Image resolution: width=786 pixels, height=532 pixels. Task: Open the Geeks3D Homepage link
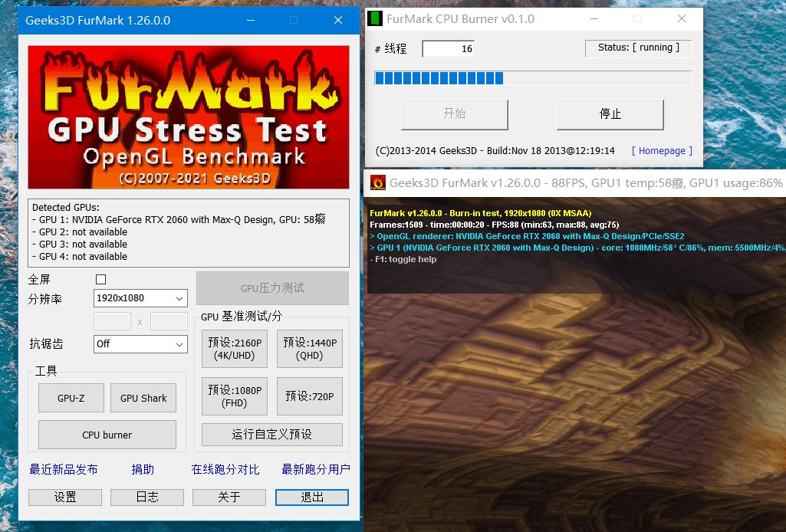661,151
